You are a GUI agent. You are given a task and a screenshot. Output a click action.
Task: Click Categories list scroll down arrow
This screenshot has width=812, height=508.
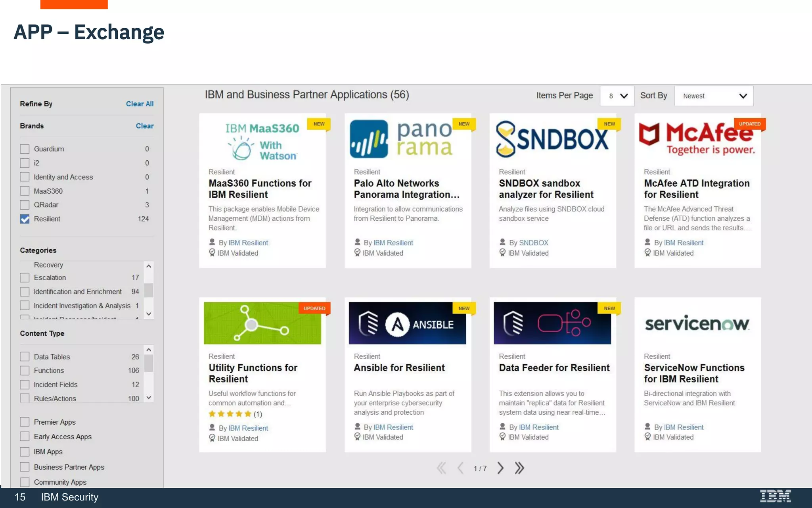(149, 314)
